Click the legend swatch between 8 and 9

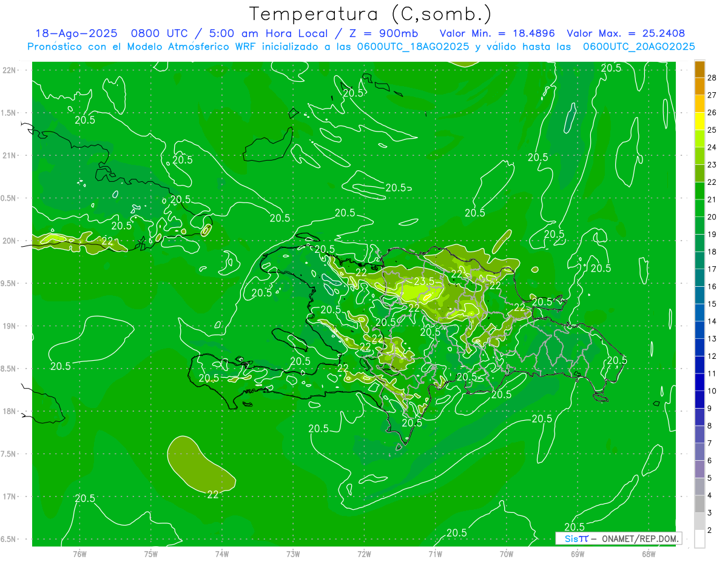(699, 417)
